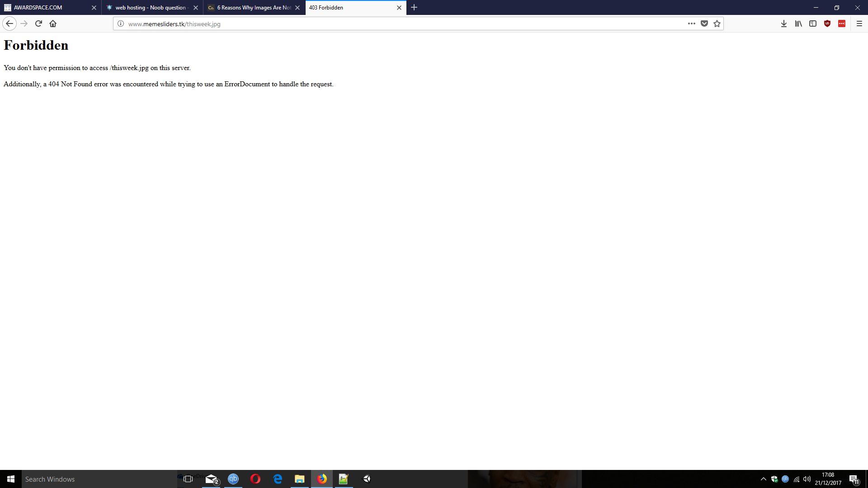Open a new tab with the plus button

414,7
